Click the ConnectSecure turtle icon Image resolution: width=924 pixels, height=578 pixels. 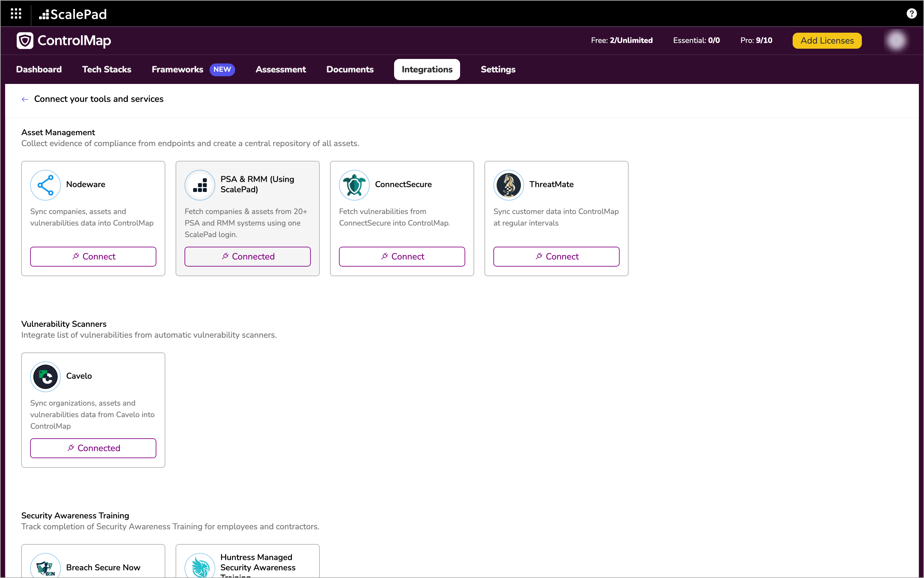[354, 185]
